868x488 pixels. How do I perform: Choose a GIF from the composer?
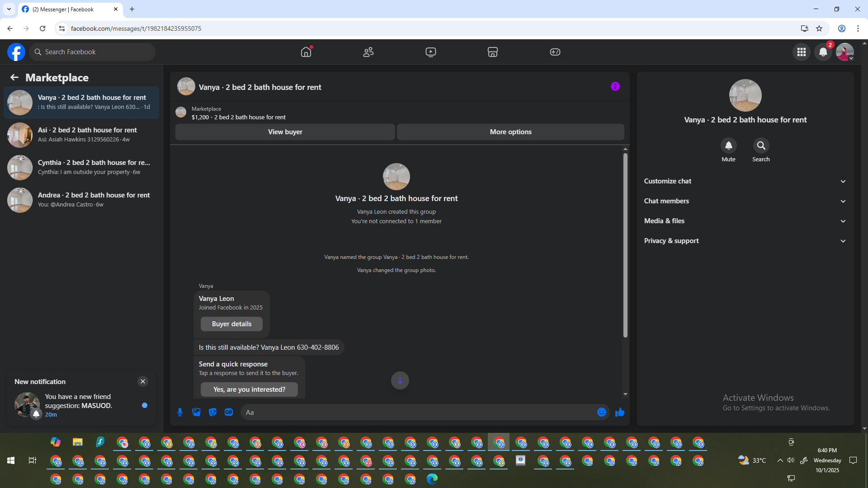[x=229, y=412]
